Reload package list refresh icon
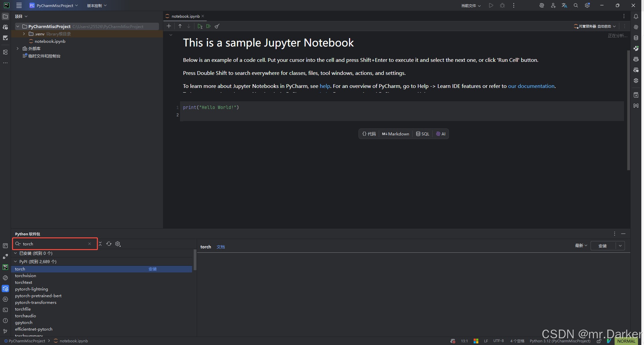This screenshot has height=345, width=644. click(109, 244)
